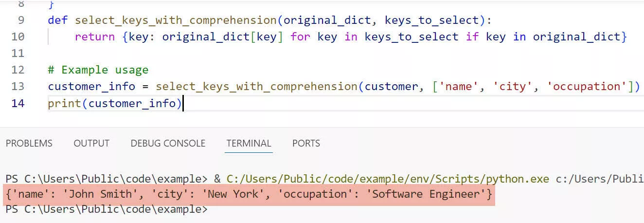
Task: Click the highlighted dictionary output in terminal
Action: 248,194
